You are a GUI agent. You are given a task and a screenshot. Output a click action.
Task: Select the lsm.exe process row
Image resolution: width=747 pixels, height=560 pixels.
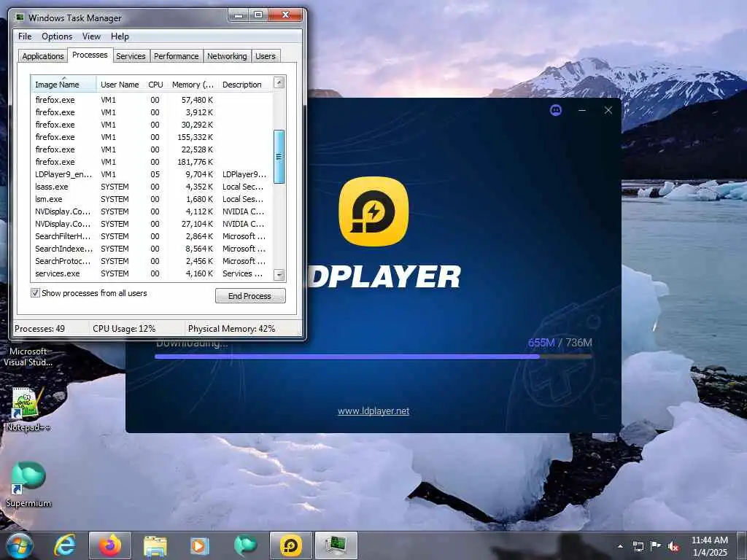click(x=152, y=199)
